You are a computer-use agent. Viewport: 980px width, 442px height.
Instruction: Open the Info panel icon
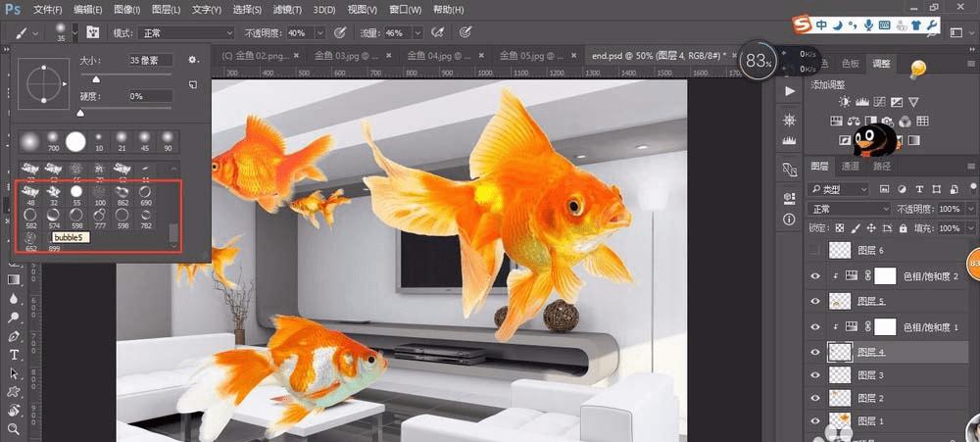point(789,219)
